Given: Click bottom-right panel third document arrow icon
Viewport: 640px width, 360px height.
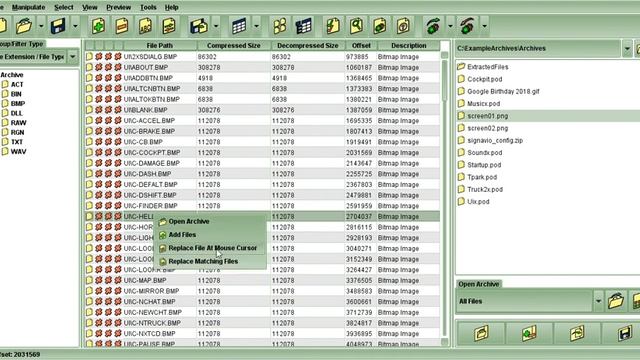Looking at the screenshot, I should tap(577, 333).
